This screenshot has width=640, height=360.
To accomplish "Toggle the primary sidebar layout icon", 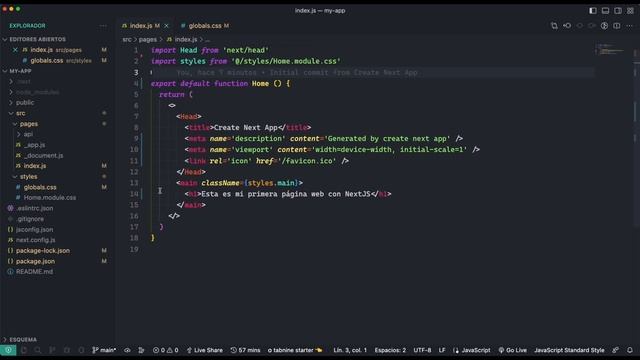I will (x=593, y=11).
